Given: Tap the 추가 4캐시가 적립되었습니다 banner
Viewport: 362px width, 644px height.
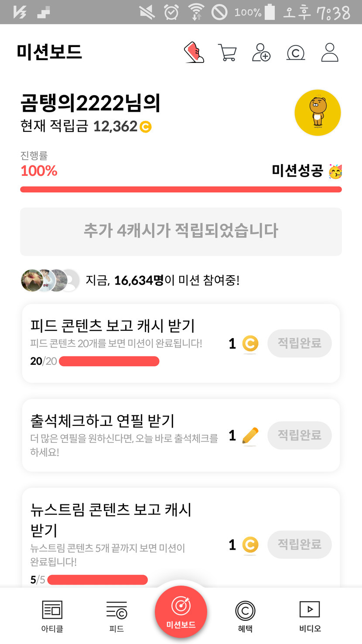Looking at the screenshot, I should (x=181, y=231).
